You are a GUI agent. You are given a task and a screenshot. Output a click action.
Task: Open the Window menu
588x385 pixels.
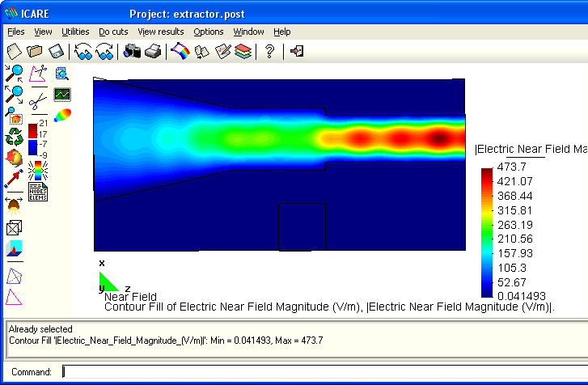pos(248,32)
